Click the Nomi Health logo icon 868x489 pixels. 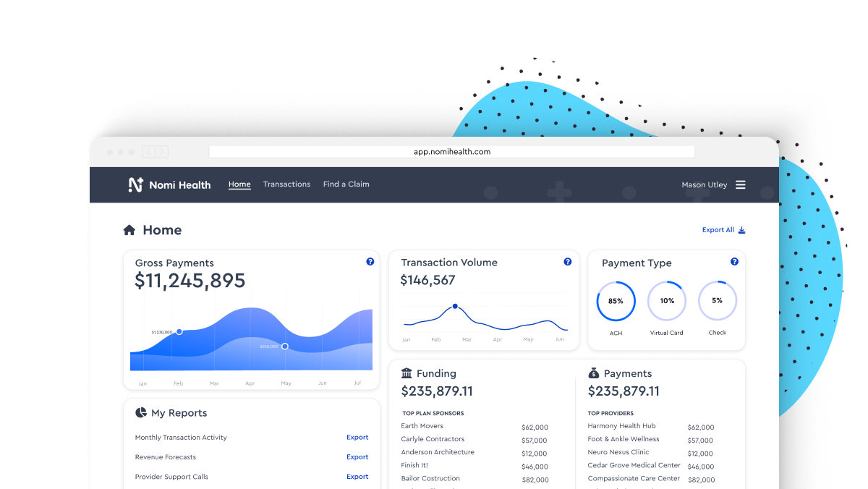pyautogui.click(x=135, y=185)
